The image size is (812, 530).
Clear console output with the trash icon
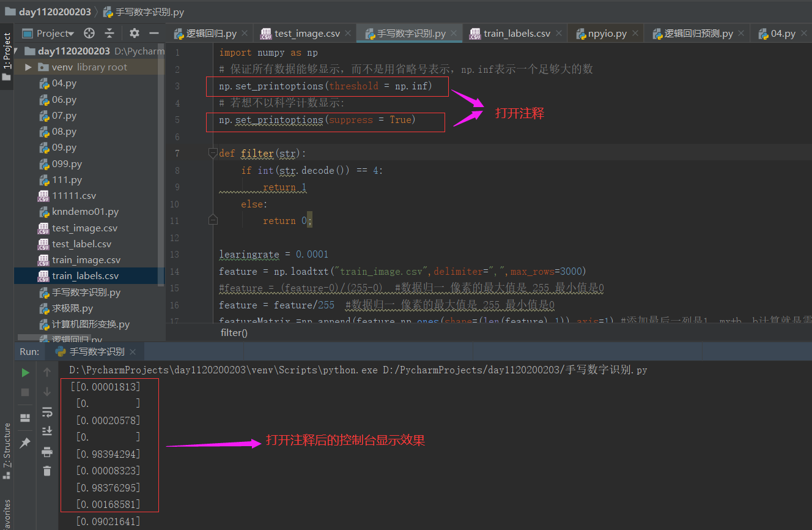[47, 471]
